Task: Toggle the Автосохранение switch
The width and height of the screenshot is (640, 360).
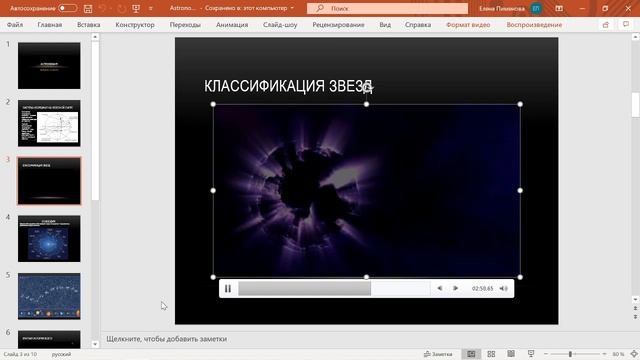Action: [67, 8]
